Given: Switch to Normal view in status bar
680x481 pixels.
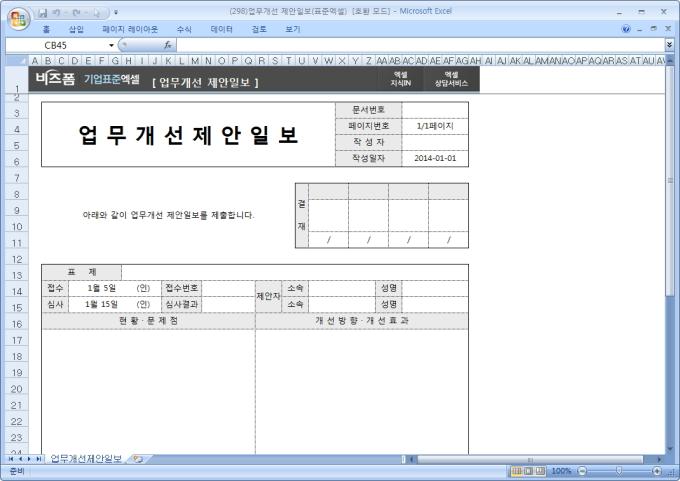Looking at the screenshot, I should [x=517, y=471].
